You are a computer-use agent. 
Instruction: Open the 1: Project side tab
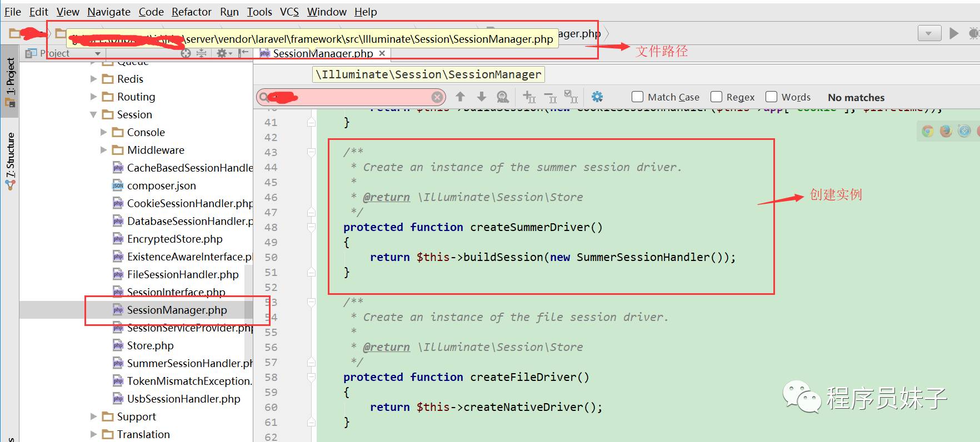[10, 82]
